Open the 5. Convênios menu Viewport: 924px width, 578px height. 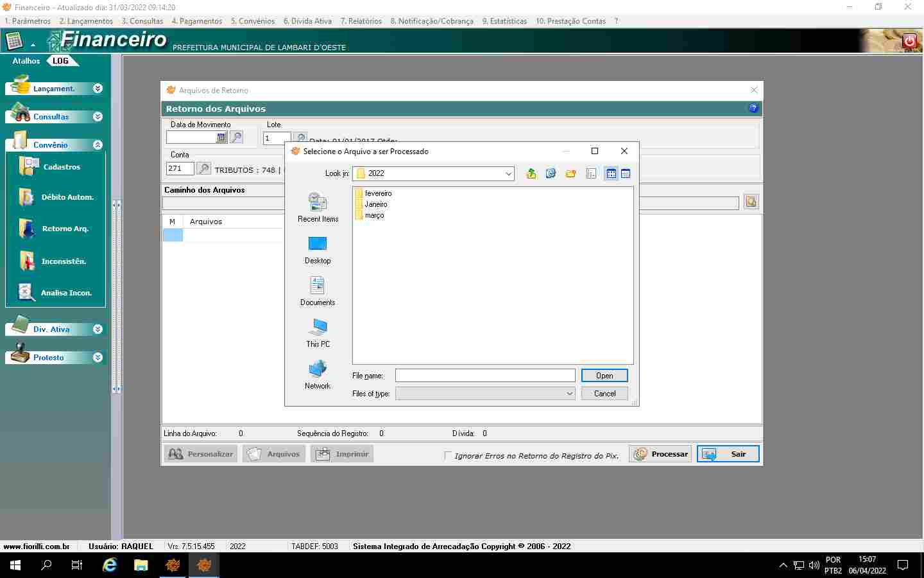click(253, 21)
